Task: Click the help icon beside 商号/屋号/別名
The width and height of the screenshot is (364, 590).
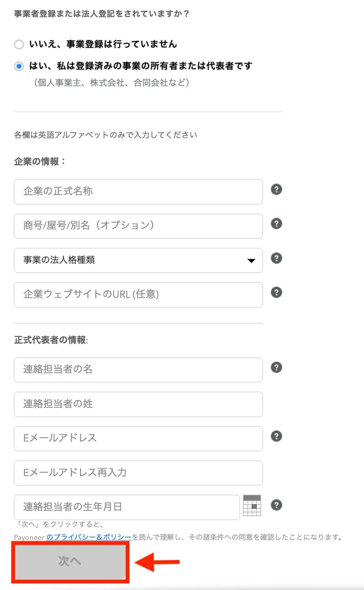Action: (x=276, y=224)
